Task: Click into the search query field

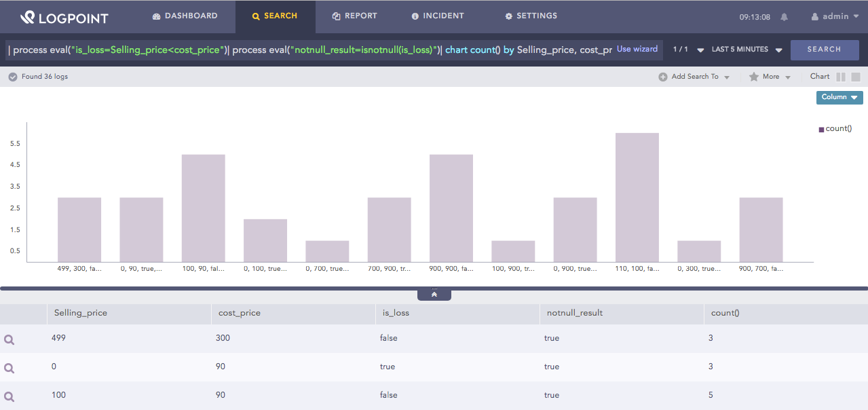Action: coord(305,50)
